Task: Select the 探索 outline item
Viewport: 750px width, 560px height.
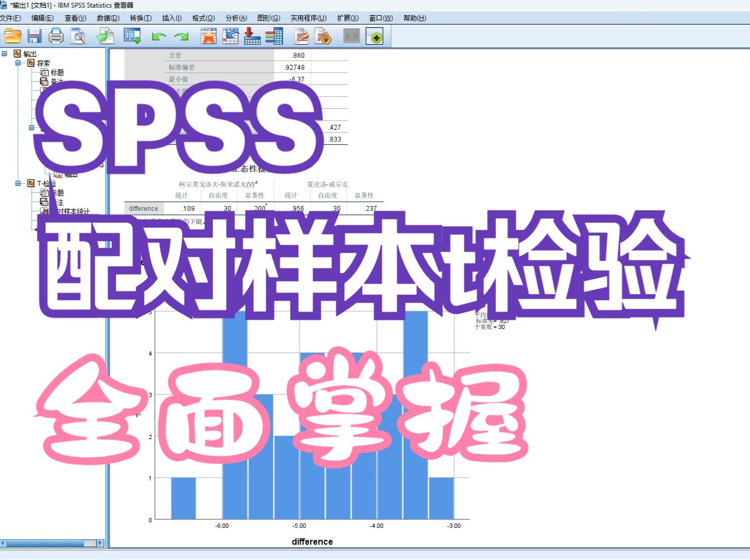Action: [44, 63]
